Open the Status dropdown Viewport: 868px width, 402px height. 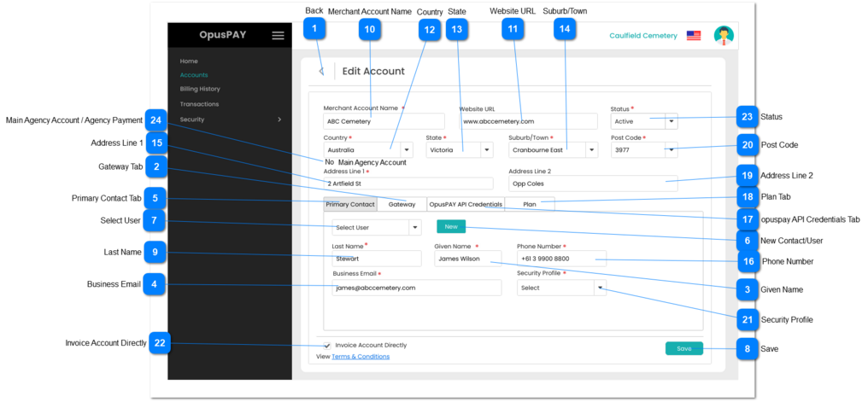[671, 121]
